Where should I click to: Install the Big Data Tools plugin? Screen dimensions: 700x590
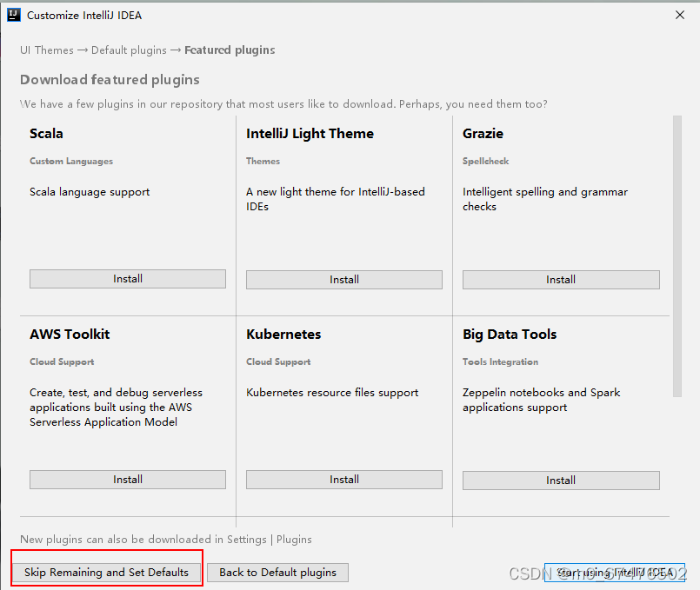[x=561, y=481]
